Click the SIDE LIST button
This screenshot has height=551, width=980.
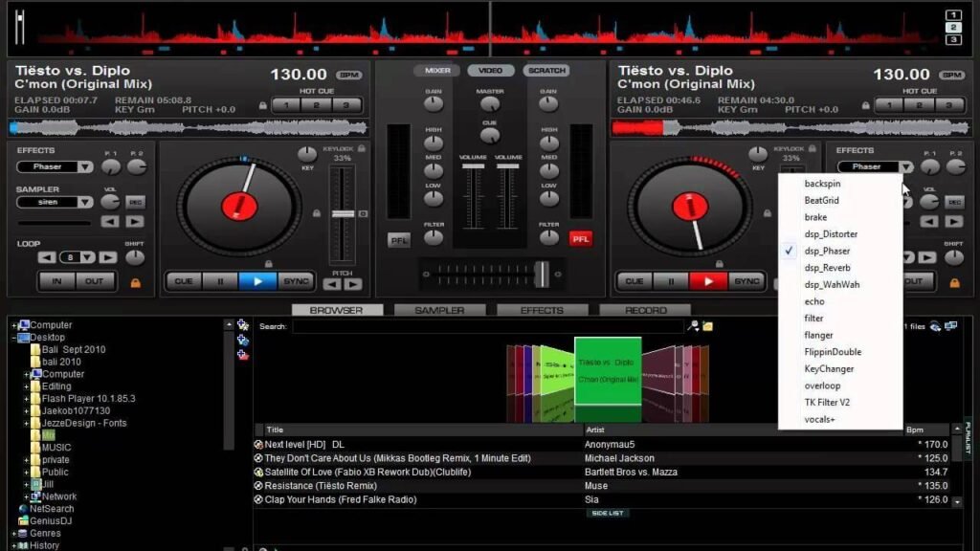[x=608, y=514]
